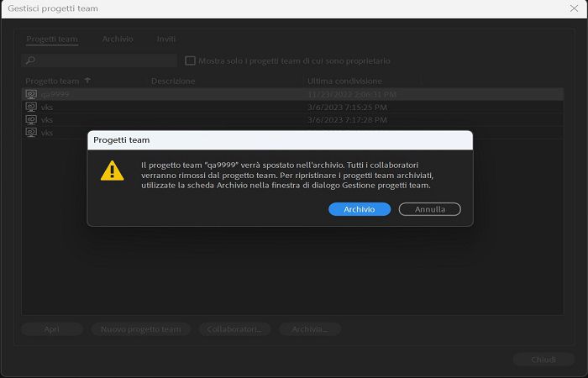Click the icon of vks shared 7:17:28 PM

(31, 120)
